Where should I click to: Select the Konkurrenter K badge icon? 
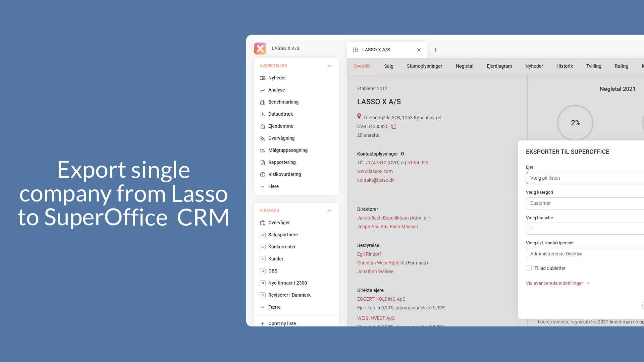(x=263, y=247)
